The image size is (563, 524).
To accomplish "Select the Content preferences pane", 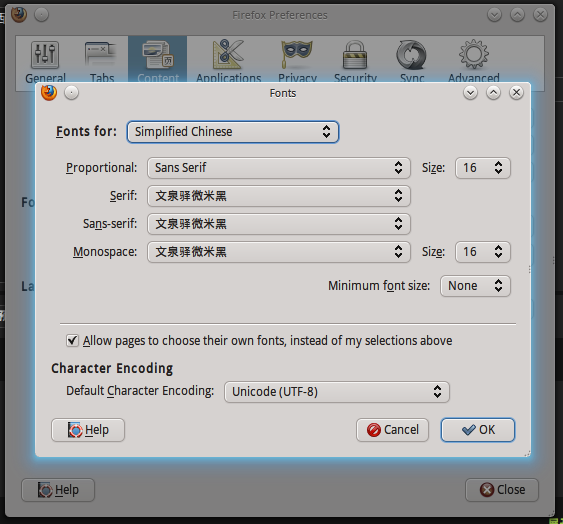I will coord(158,60).
